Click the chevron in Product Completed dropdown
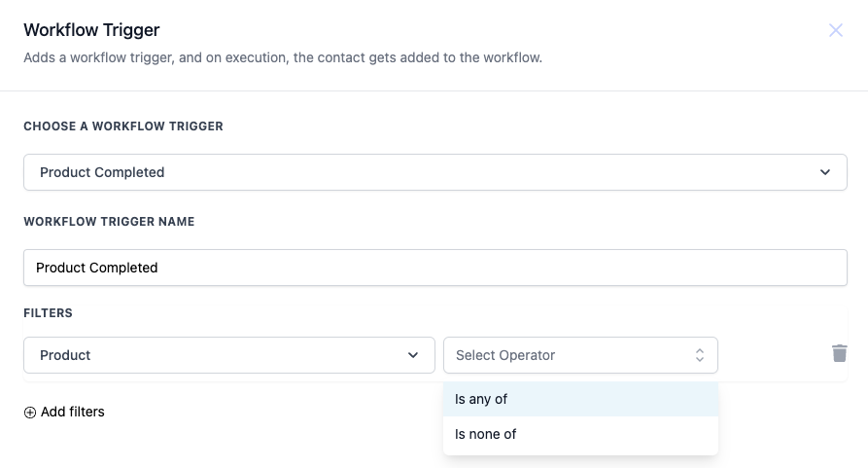The width and height of the screenshot is (868, 468). point(825,172)
